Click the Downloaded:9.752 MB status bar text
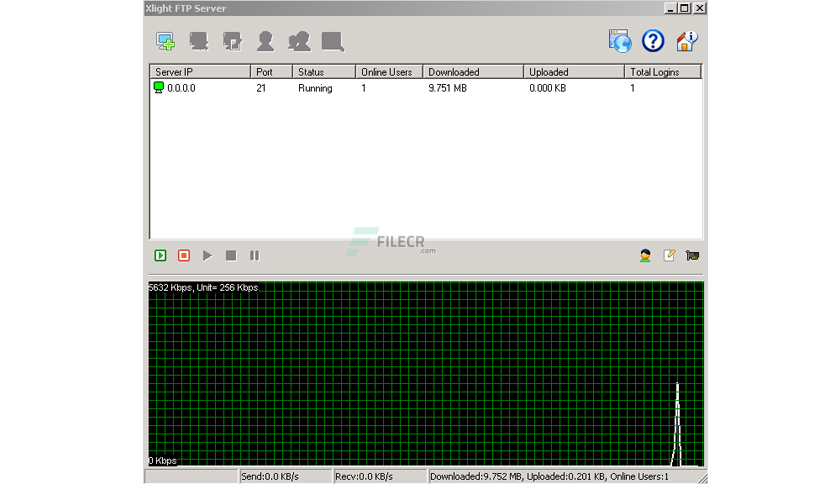This screenshot has width=836, height=484. pos(549,476)
